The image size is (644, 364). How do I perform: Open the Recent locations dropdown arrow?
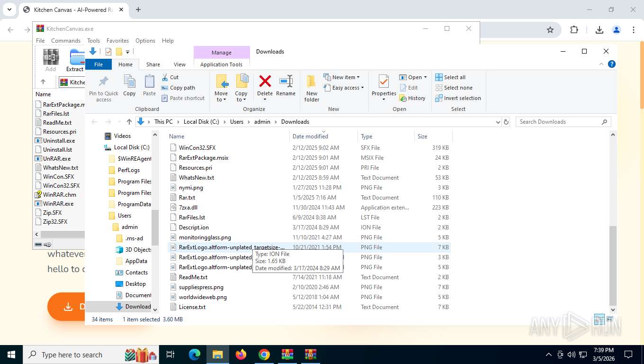[118, 122]
